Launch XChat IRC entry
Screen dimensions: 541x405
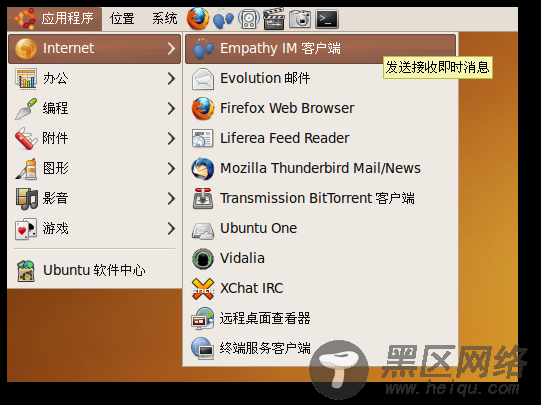[321, 288]
